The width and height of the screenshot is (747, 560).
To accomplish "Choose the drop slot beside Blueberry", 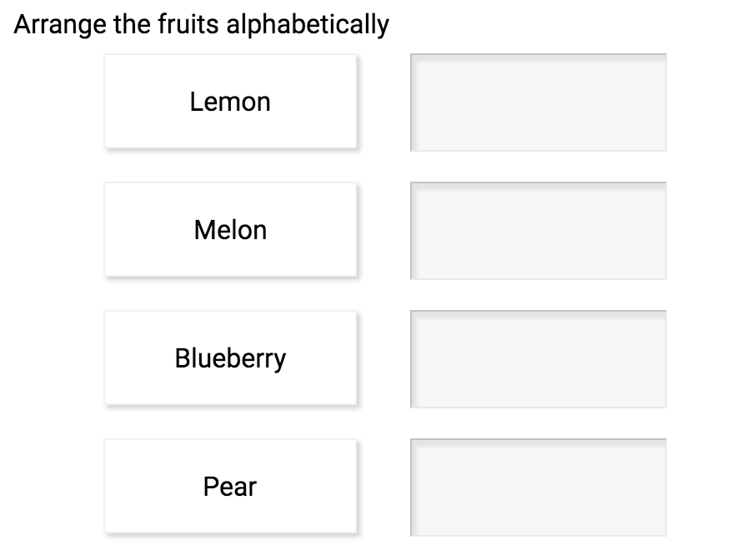I will 538,358.
